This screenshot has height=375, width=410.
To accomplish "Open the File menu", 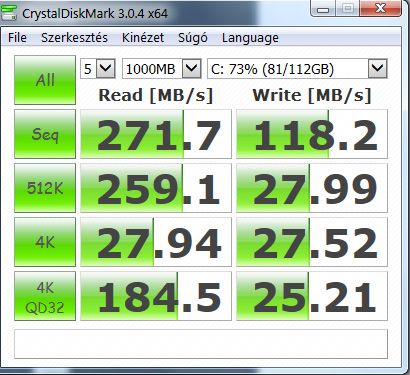I will coord(17,38).
